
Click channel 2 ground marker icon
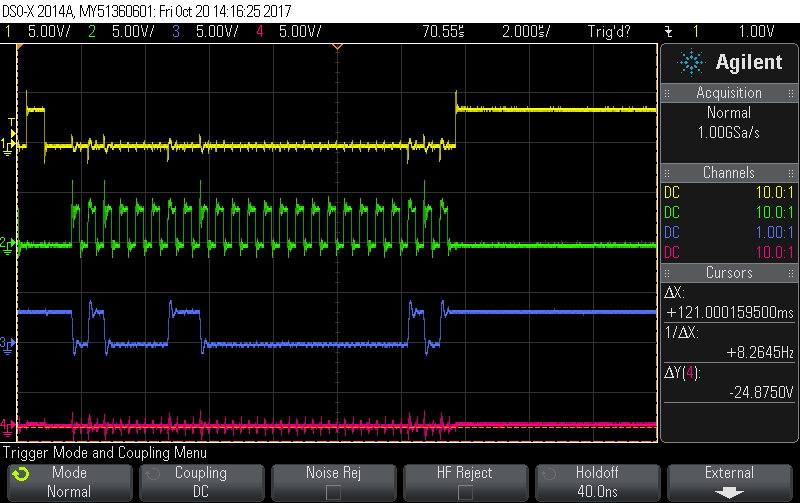point(7,245)
